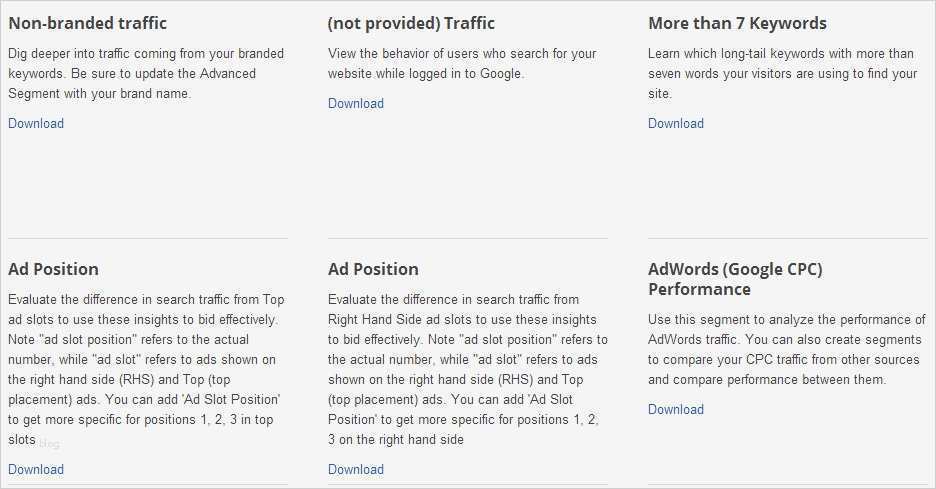
Task: Click the Top ad slots description paragraph
Action: coord(146,370)
